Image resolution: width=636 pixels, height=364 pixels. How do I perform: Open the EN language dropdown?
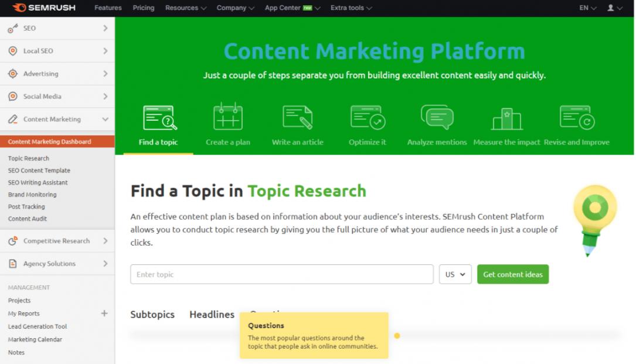(x=587, y=8)
